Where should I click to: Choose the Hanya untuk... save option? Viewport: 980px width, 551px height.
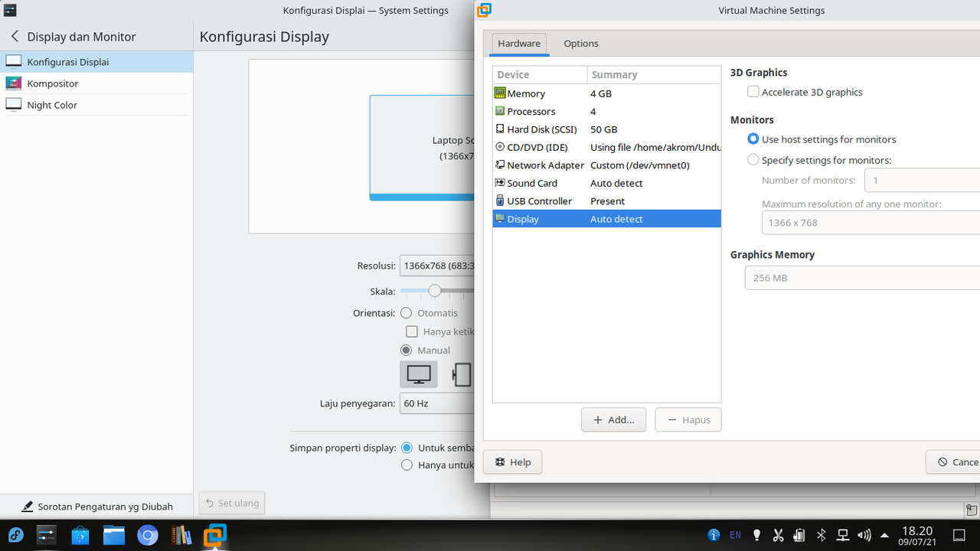407,465
